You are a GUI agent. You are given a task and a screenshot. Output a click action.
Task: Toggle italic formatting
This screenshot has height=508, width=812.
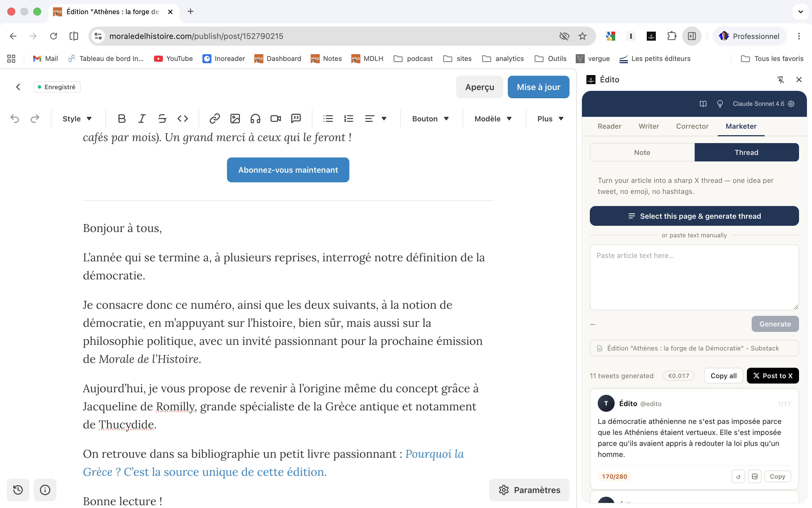(x=142, y=119)
